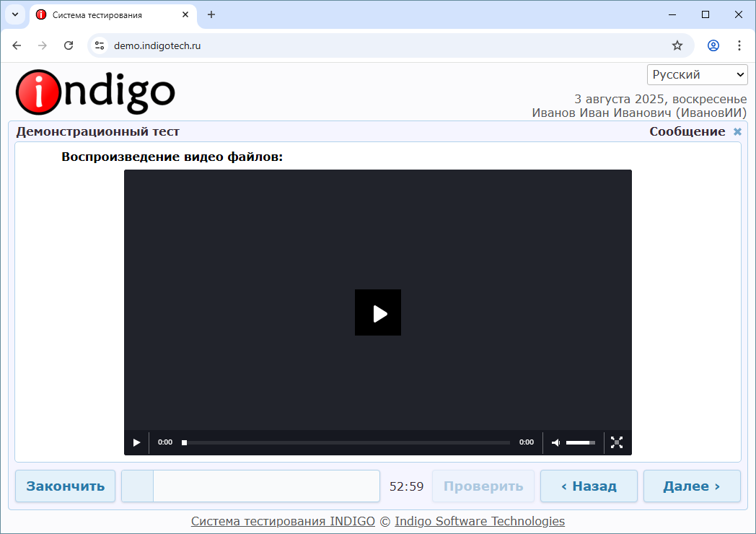Open the Русский language dropdown
This screenshot has width=756, height=534.
coord(697,75)
